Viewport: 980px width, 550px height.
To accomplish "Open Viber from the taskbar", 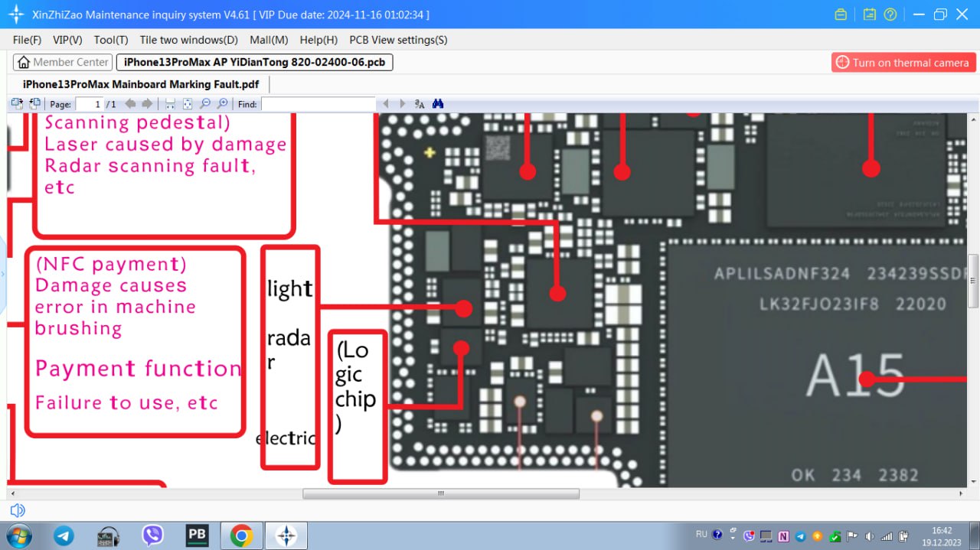I will point(153,536).
